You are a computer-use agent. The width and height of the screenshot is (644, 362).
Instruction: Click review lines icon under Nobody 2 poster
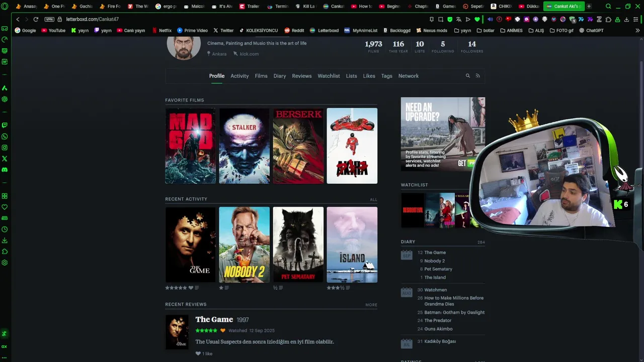(227, 288)
